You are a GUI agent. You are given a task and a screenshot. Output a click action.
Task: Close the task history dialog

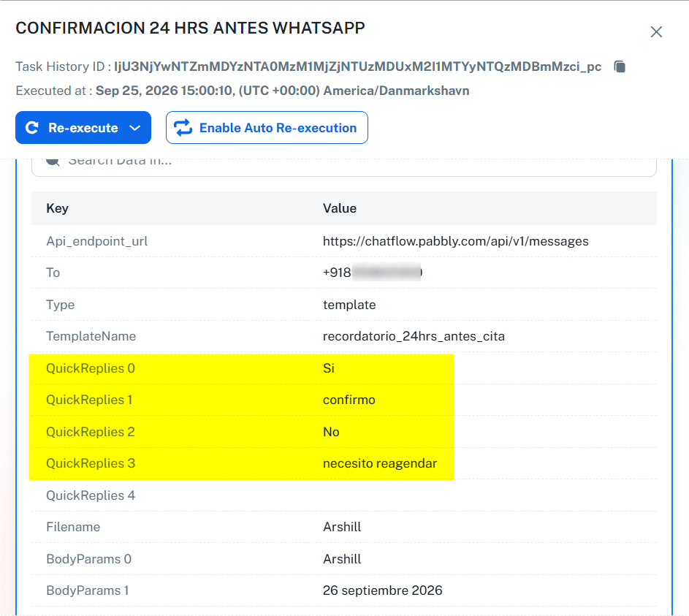tap(656, 31)
